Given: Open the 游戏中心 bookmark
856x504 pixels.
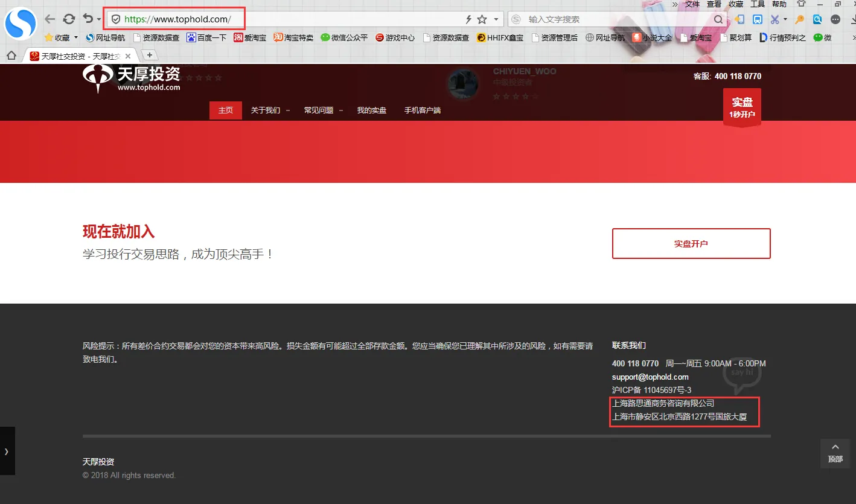Looking at the screenshot, I should [x=395, y=37].
